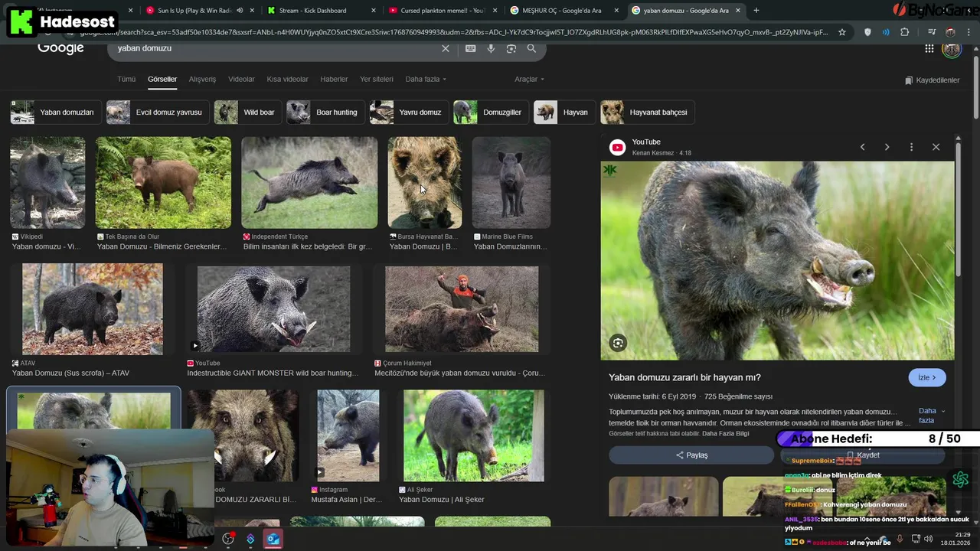Screen dimensions: 980x551
Task: Open the Çorum Hakimiyet hunter image
Action: point(462,309)
